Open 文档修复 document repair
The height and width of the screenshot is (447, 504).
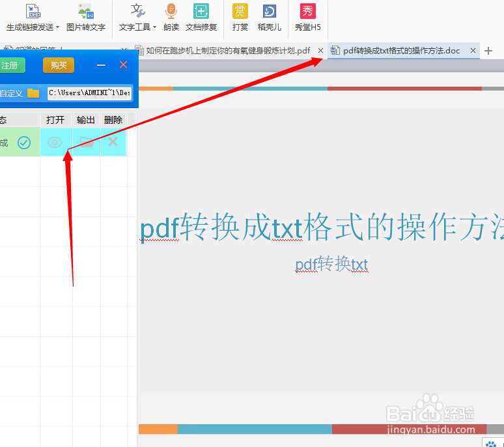pyautogui.click(x=201, y=18)
